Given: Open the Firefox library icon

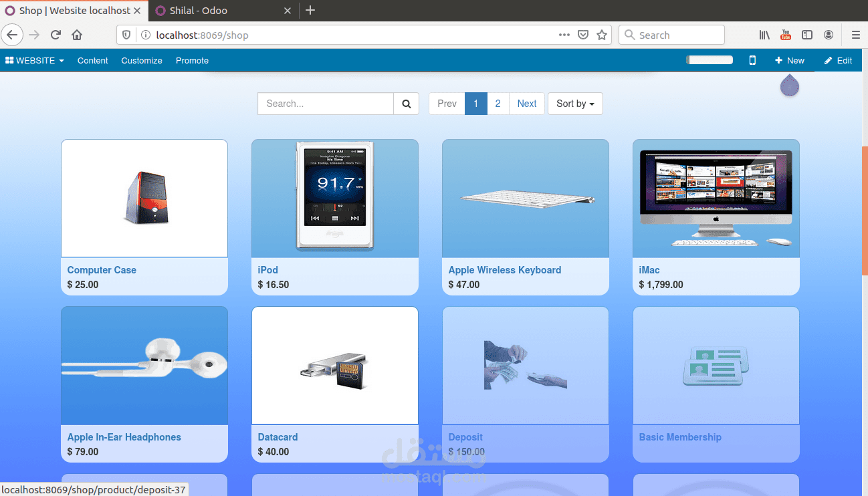Looking at the screenshot, I should click(x=764, y=35).
